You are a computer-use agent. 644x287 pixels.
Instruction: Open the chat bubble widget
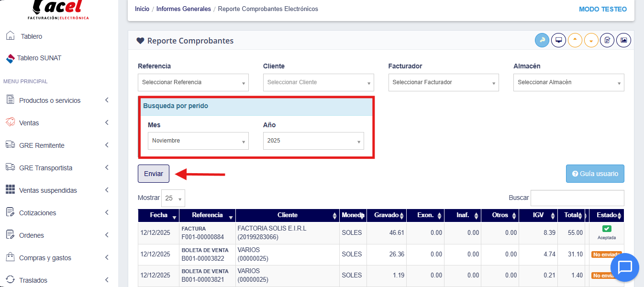(x=625, y=267)
